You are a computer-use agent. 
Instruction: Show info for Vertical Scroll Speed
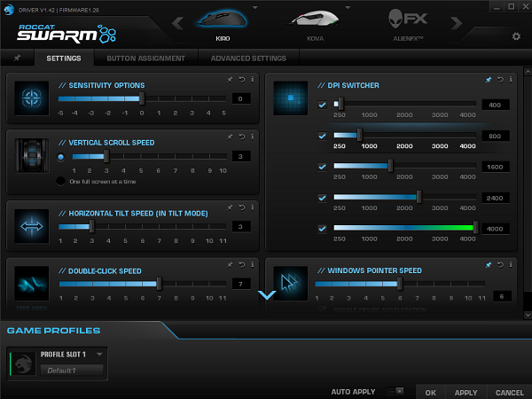click(252, 137)
